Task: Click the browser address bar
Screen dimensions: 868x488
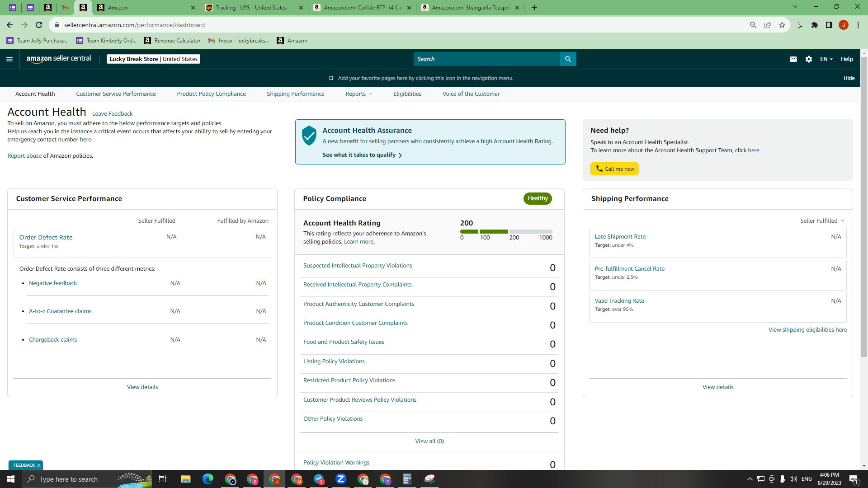Action: tap(398, 25)
